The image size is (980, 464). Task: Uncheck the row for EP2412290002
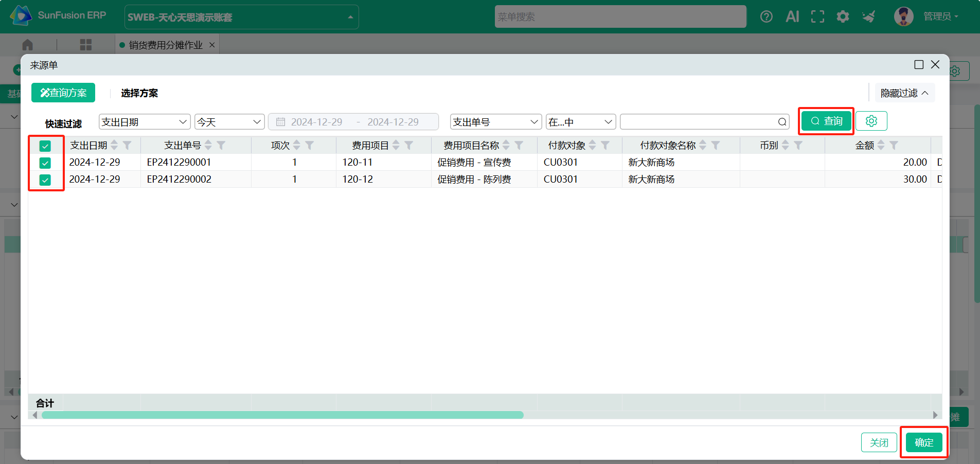pyautogui.click(x=45, y=180)
